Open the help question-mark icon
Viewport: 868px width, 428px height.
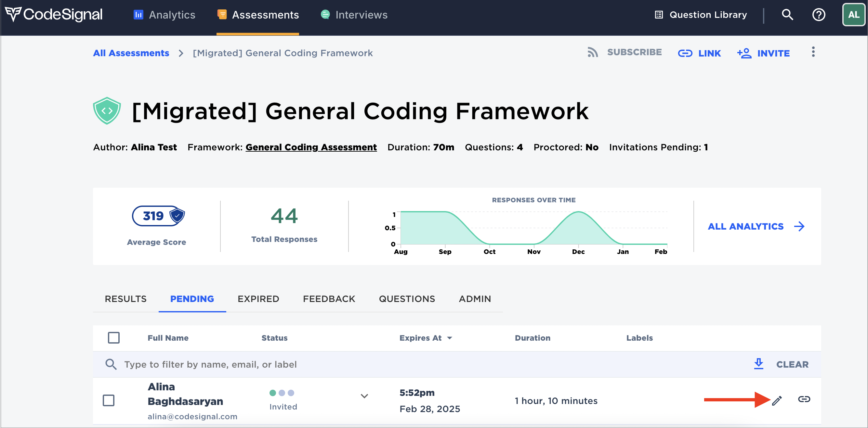pos(819,15)
